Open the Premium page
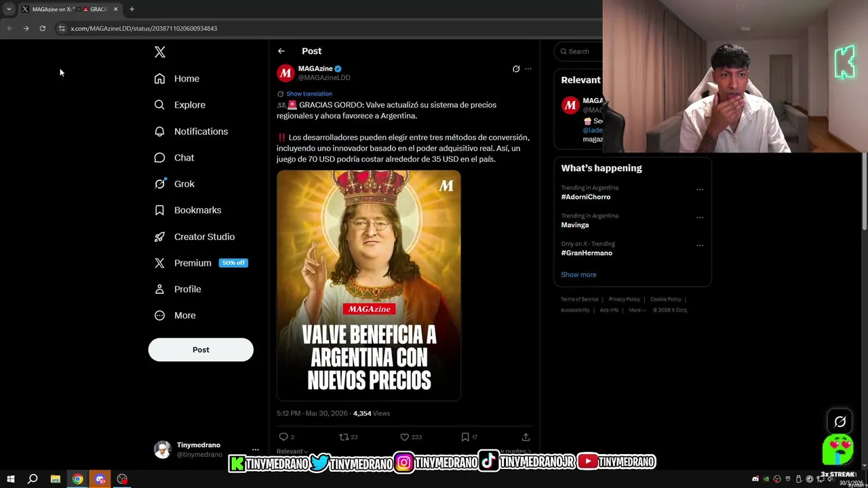Viewport: 868px width, 488px height. click(x=201, y=263)
